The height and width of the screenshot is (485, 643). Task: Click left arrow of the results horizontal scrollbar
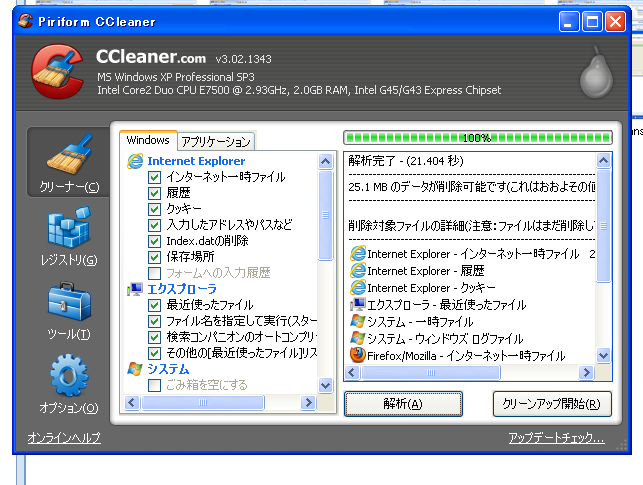(352, 372)
